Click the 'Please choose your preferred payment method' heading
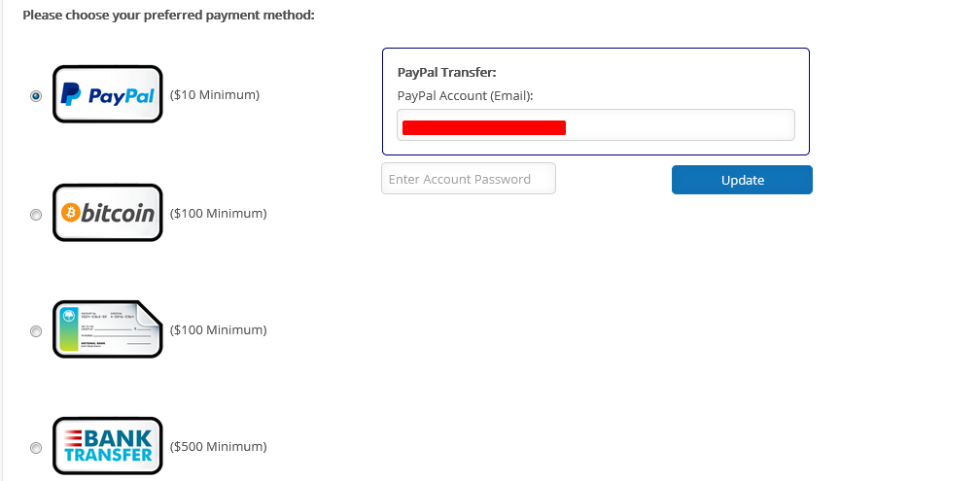The image size is (980, 481). (x=168, y=16)
